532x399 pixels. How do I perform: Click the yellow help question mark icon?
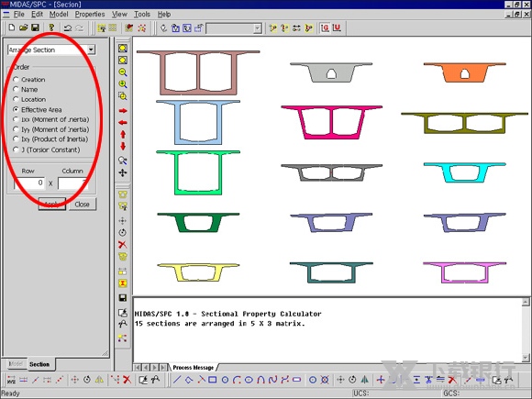51,28
